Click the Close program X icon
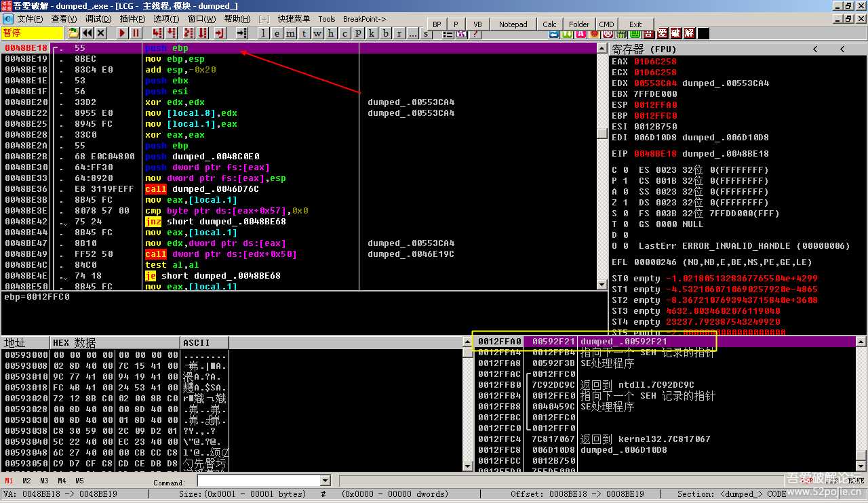Viewport: 868px width, 503px height. (100, 33)
